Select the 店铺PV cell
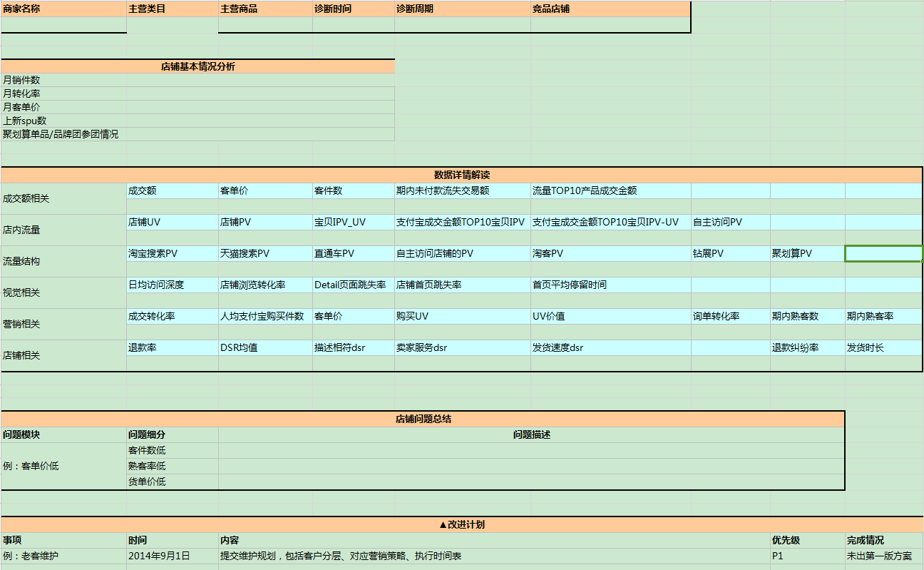The height and width of the screenshot is (570, 924). tap(265, 222)
